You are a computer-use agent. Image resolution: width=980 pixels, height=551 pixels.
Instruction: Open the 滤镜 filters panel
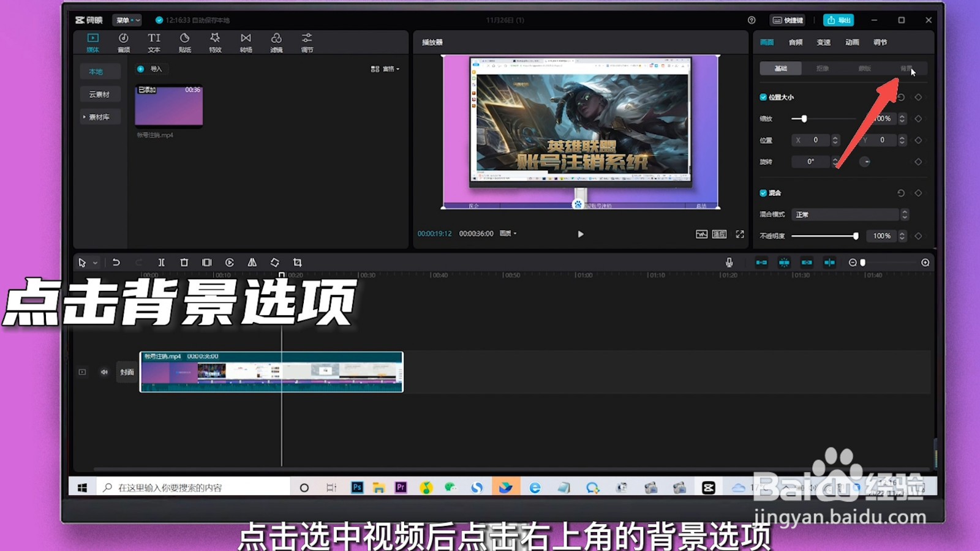(x=276, y=42)
